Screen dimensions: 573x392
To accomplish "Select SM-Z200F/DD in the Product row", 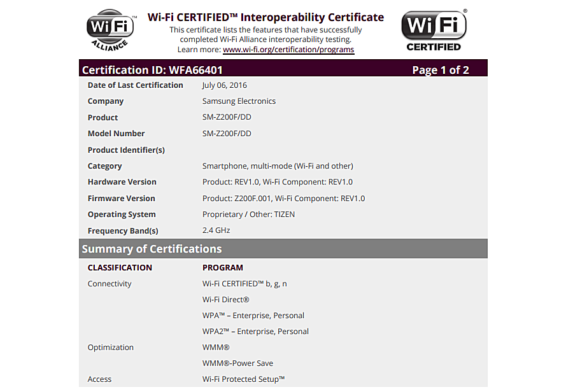I will [x=227, y=117].
